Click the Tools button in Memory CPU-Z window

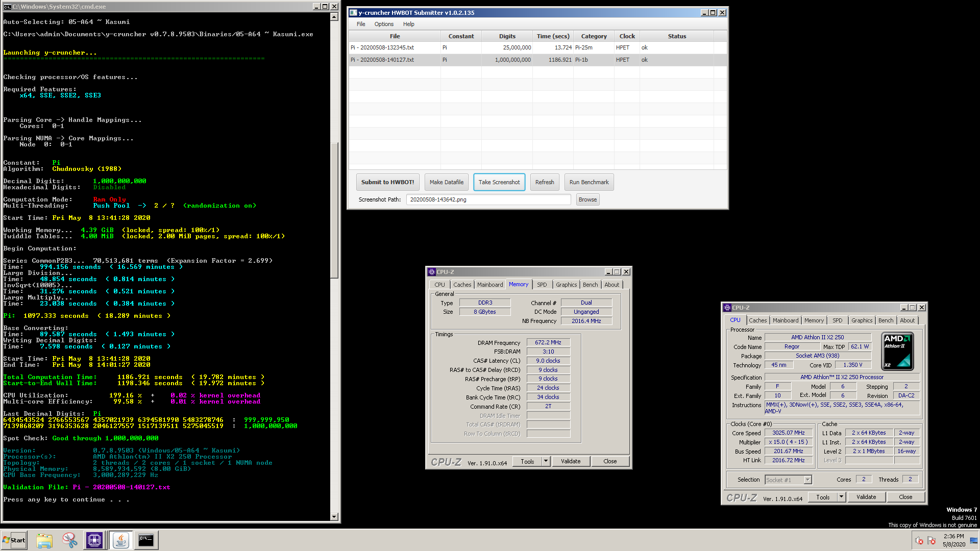click(x=527, y=461)
